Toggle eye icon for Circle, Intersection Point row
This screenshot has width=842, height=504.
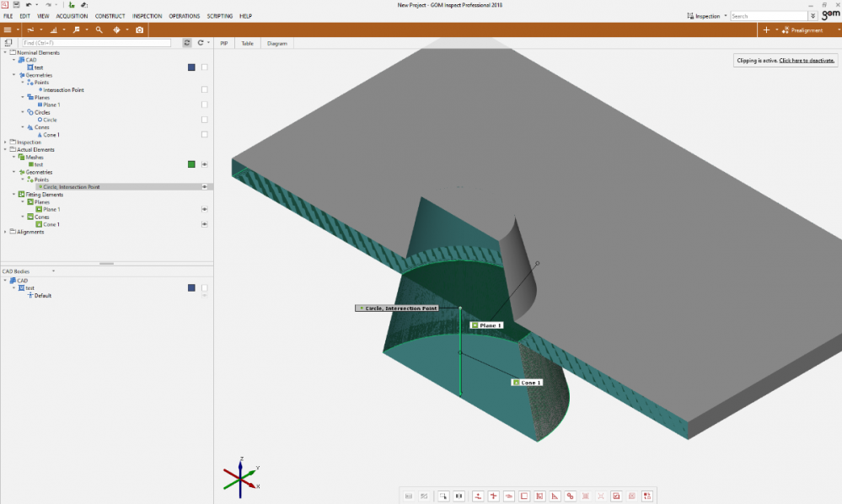coord(205,187)
